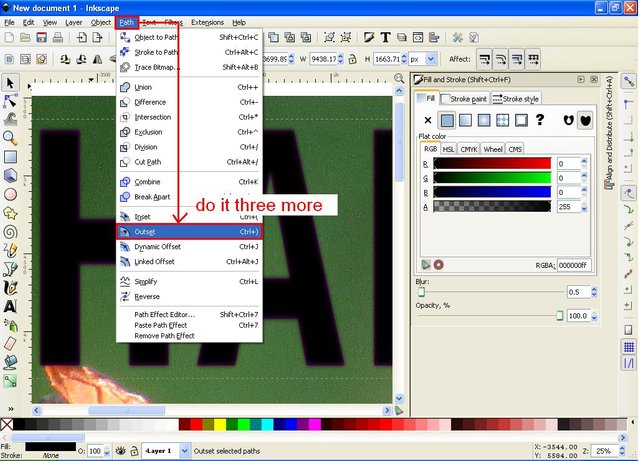Choose Pattern fill type
The width and height of the screenshot is (640, 461).
pos(502,120)
